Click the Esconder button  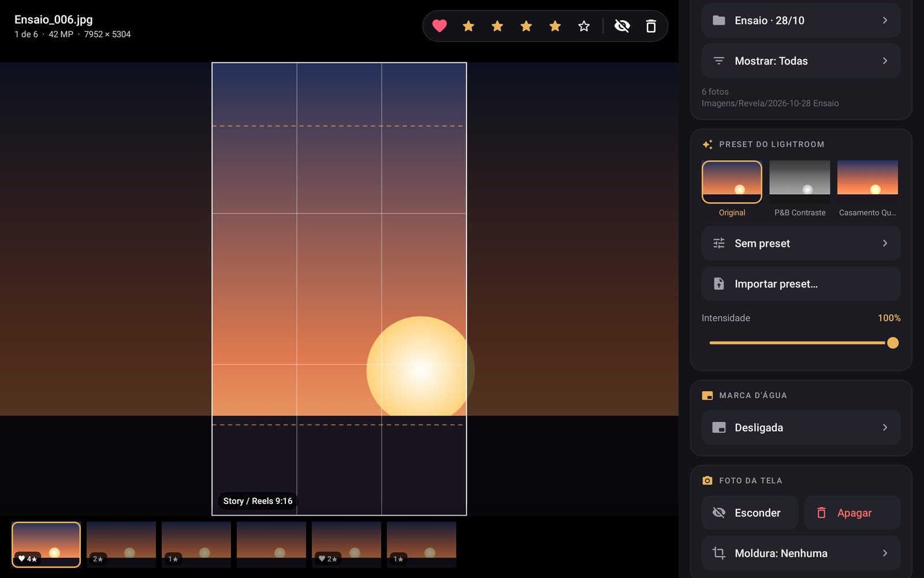point(750,513)
